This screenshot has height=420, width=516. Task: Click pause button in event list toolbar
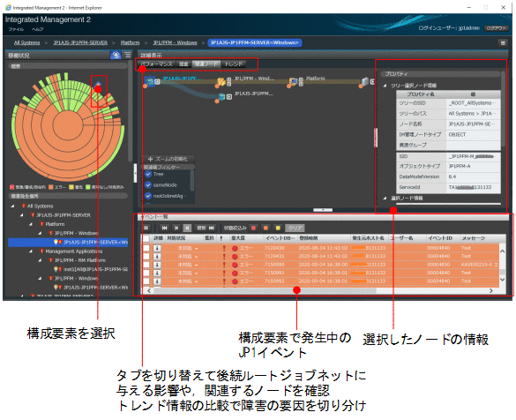coord(187,228)
